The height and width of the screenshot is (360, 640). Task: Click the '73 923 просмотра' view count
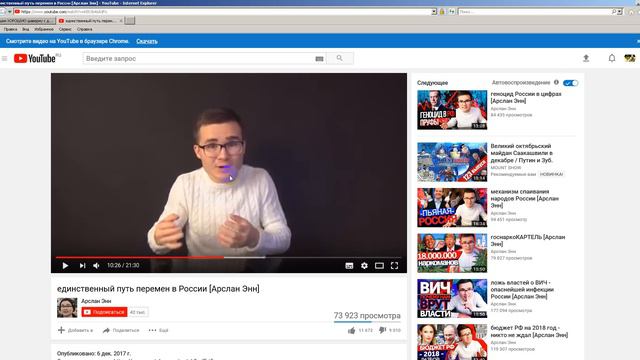[x=367, y=316]
